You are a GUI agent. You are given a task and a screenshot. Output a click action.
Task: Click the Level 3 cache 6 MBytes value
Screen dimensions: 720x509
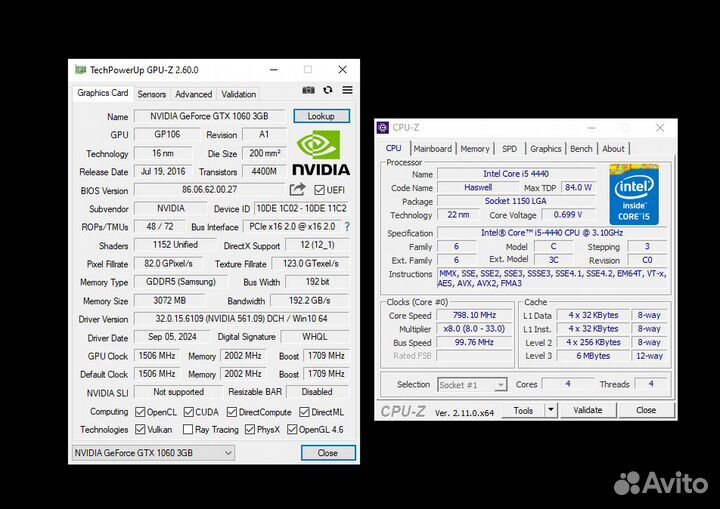click(x=593, y=356)
